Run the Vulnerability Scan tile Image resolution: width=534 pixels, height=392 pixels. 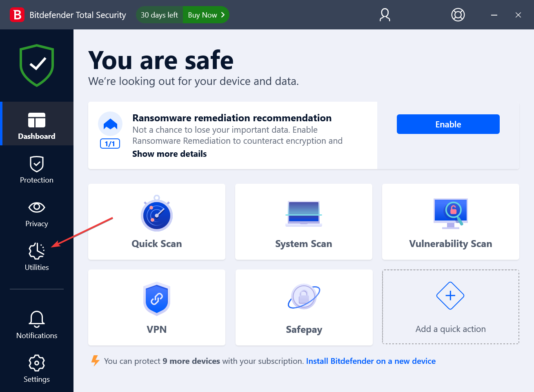[451, 222]
